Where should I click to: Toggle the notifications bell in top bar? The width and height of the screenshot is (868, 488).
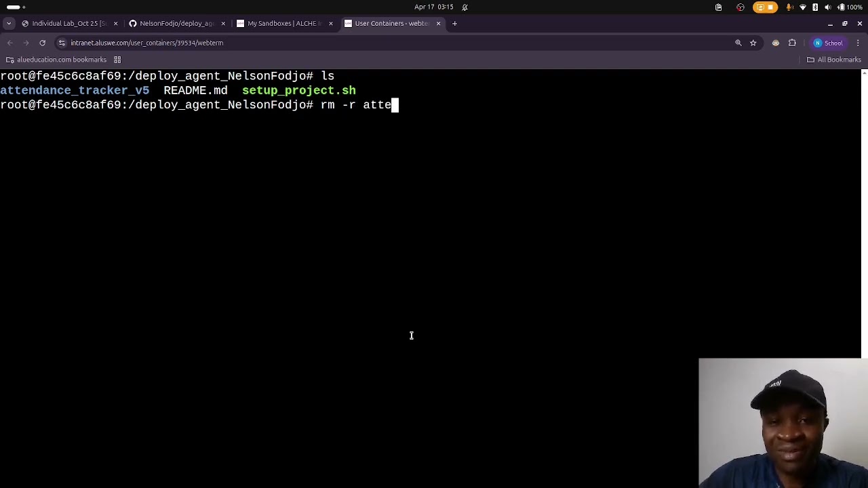coord(465,7)
